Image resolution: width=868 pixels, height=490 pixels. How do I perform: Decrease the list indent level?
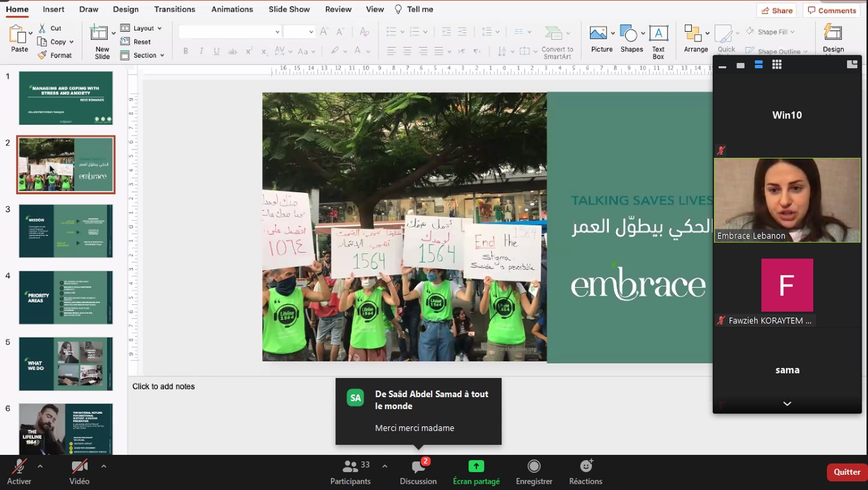(446, 32)
